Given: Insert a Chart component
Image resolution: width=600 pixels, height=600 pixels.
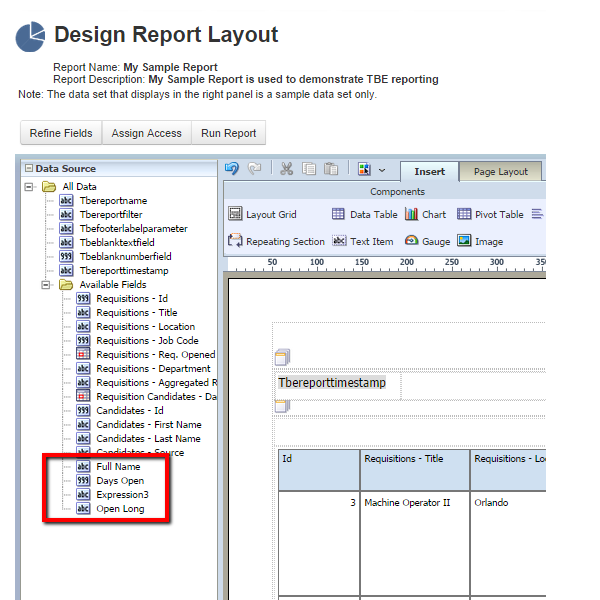Looking at the screenshot, I should (426, 214).
